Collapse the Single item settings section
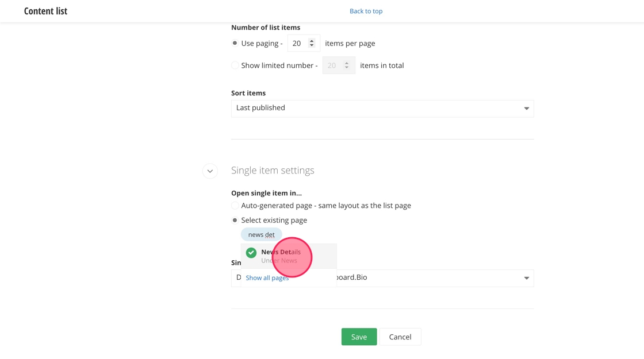Screen dimensions: 644x359 [210, 171]
